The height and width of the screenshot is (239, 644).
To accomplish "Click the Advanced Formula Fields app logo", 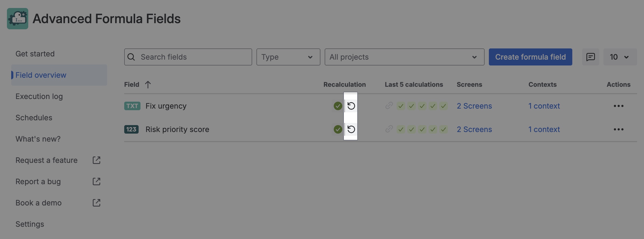I will click(x=18, y=19).
